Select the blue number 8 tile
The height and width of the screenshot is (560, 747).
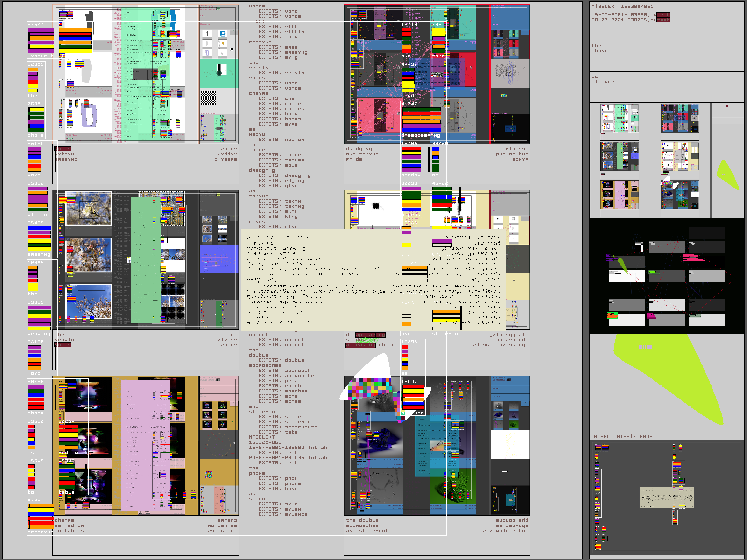point(223,34)
